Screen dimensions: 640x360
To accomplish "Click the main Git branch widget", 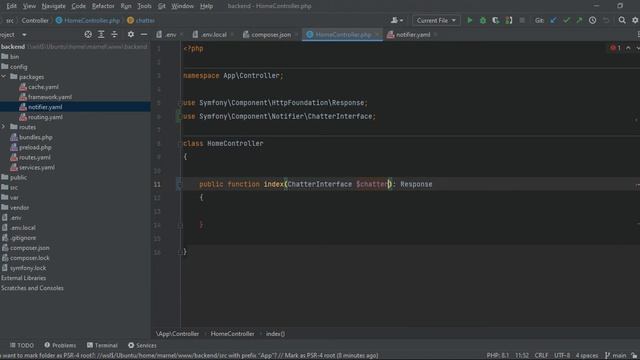I will point(616,356).
